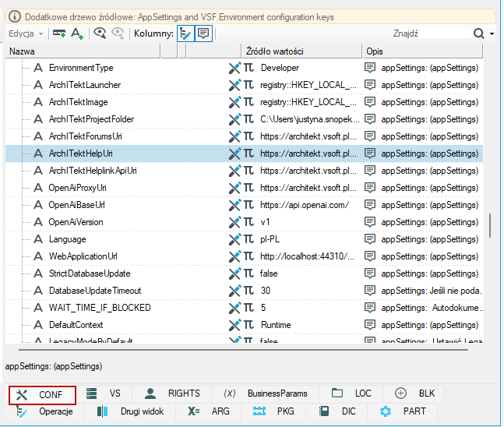Open the LOC tab
The height and width of the screenshot is (427, 504).
351,393
